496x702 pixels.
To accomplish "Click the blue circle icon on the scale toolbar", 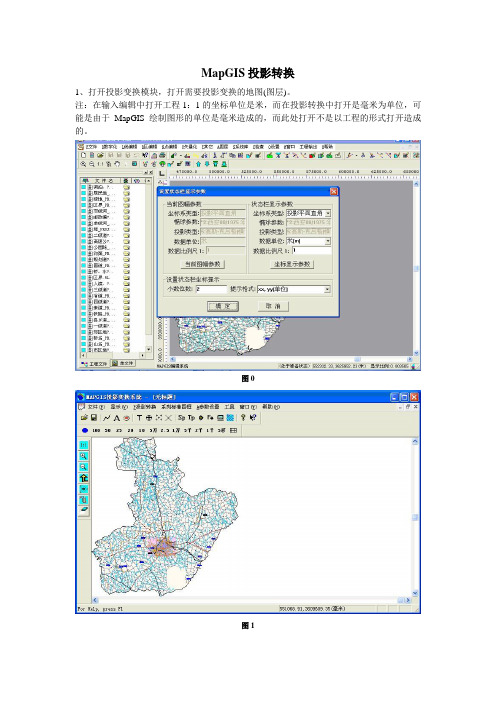I will [85, 430].
